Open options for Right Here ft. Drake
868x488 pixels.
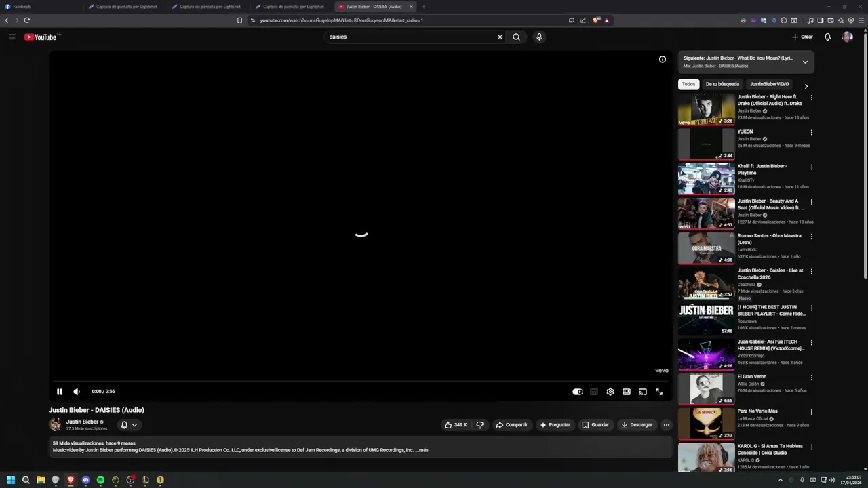[811, 98]
